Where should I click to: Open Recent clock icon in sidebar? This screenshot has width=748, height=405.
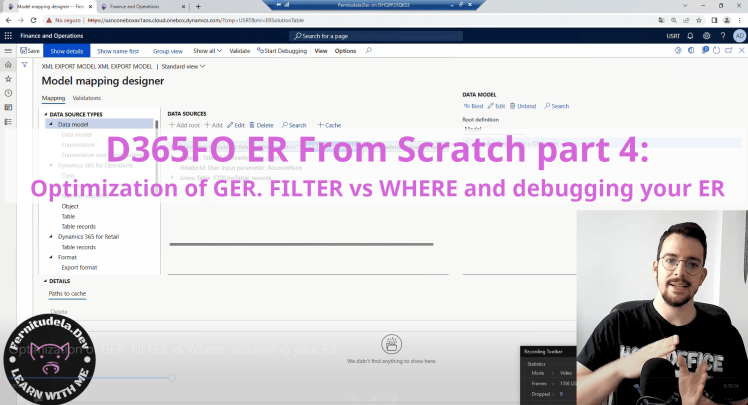pyautogui.click(x=8, y=93)
